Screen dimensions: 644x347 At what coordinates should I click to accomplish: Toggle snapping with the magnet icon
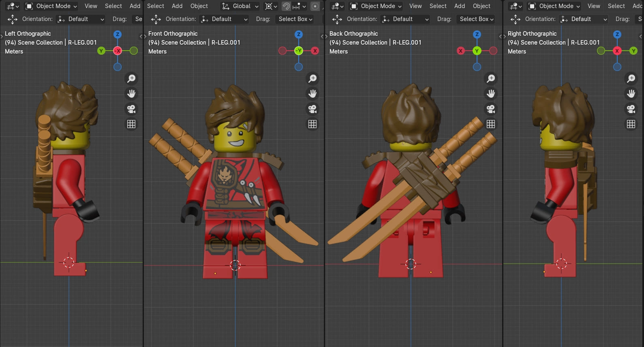(x=286, y=6)
